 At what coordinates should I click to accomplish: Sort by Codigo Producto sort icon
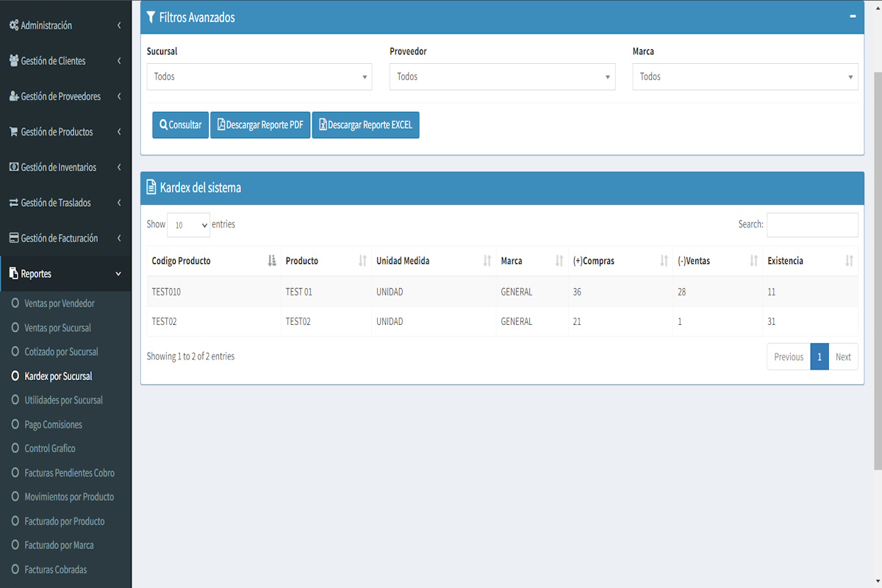pyautogui.click(x=272, y=261)
